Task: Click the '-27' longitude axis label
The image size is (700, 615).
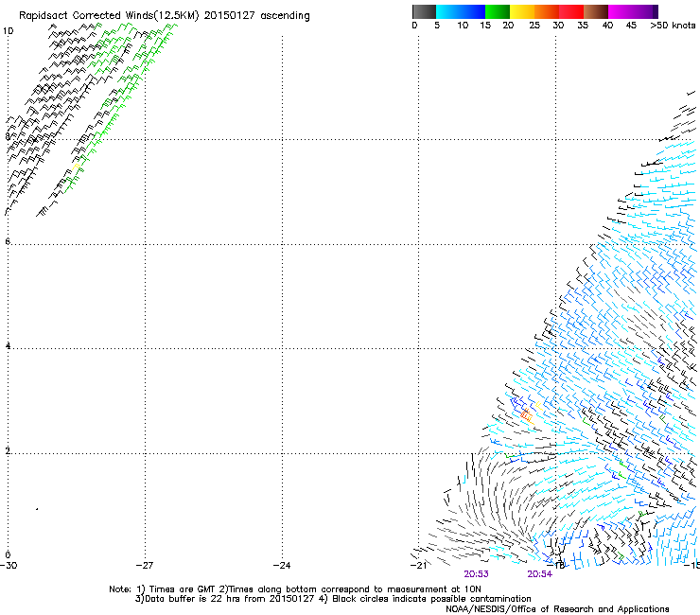Action: click(x=145, y=566)
